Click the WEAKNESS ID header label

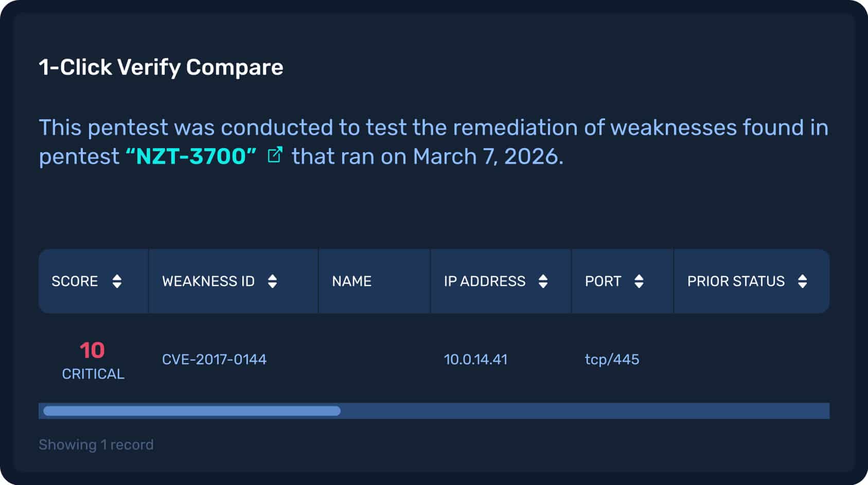[208, 281]
